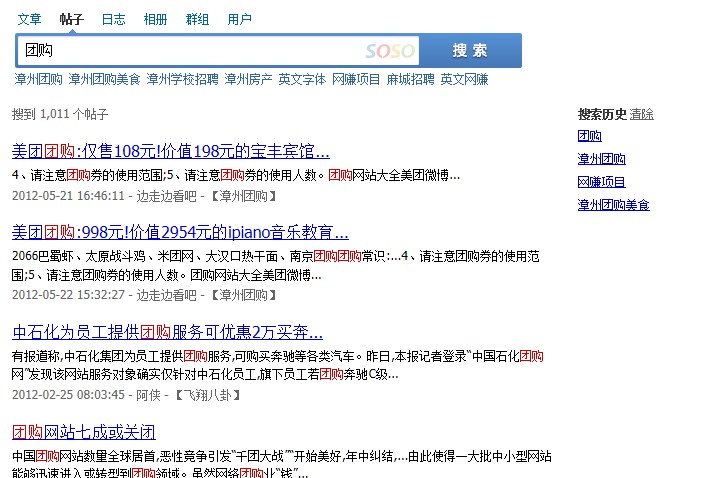Click author 阿侠 under 中石化 result
708x478 pixels.
(x=148, y=395)
